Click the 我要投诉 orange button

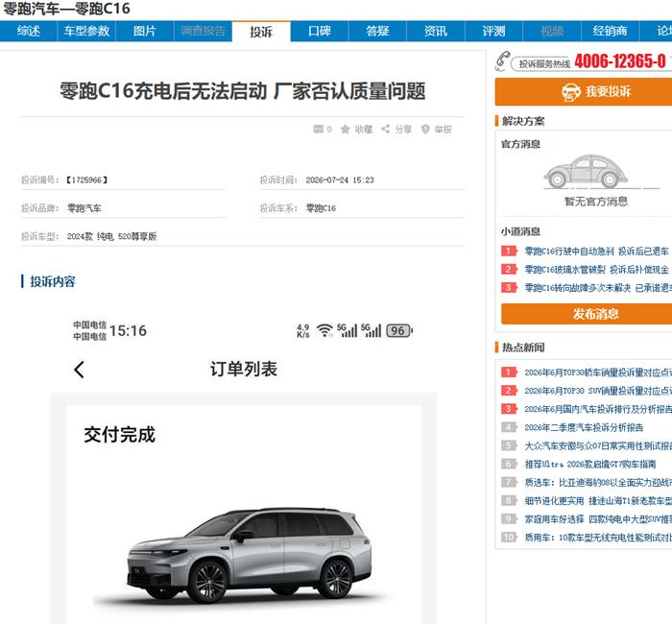(584, 92)
